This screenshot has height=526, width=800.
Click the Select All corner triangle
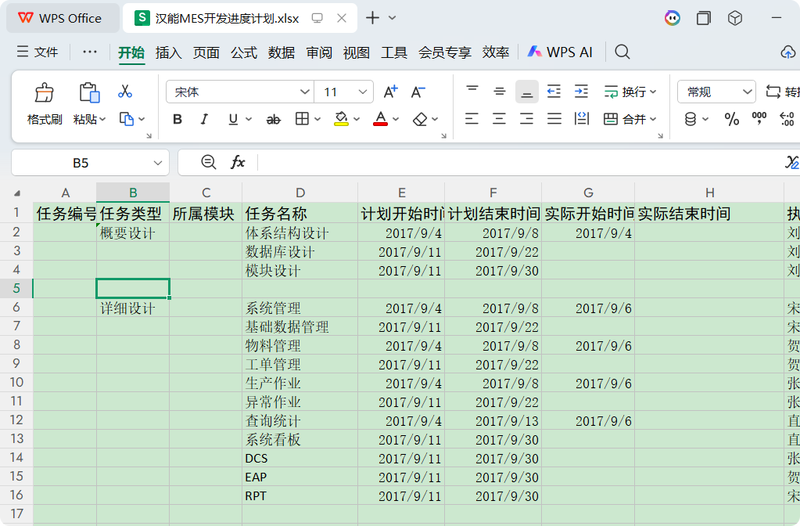[x=17, y=193]
